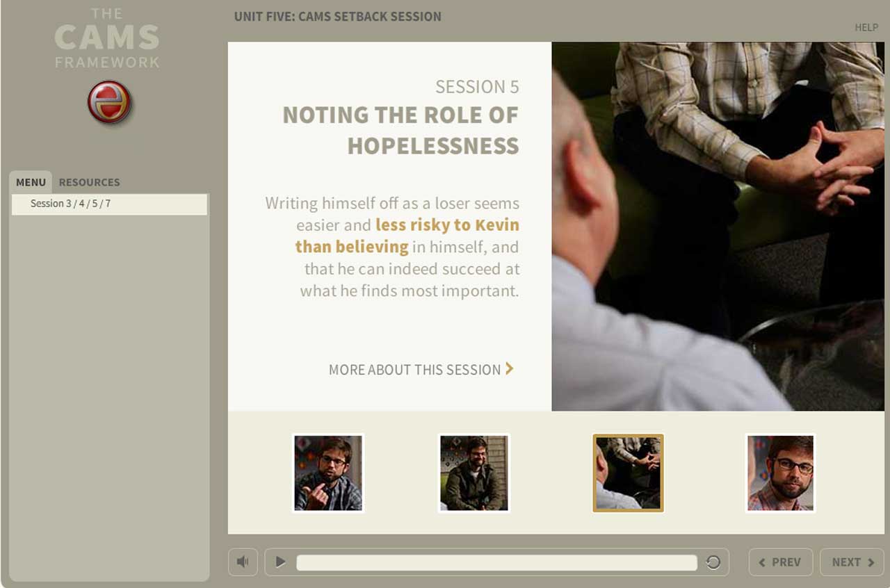
Task: Click the Unit Five CAMS Setback Session heading
Action: click(337, 16)
